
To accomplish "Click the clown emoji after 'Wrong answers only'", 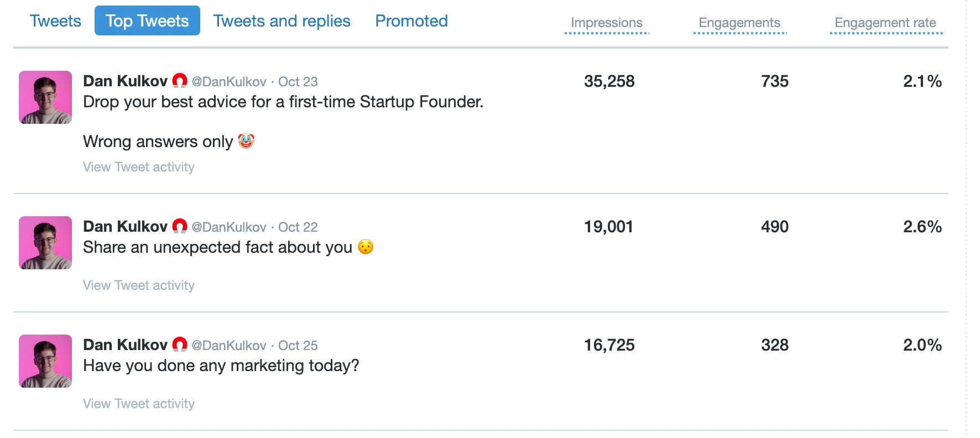I will point(246,141).
